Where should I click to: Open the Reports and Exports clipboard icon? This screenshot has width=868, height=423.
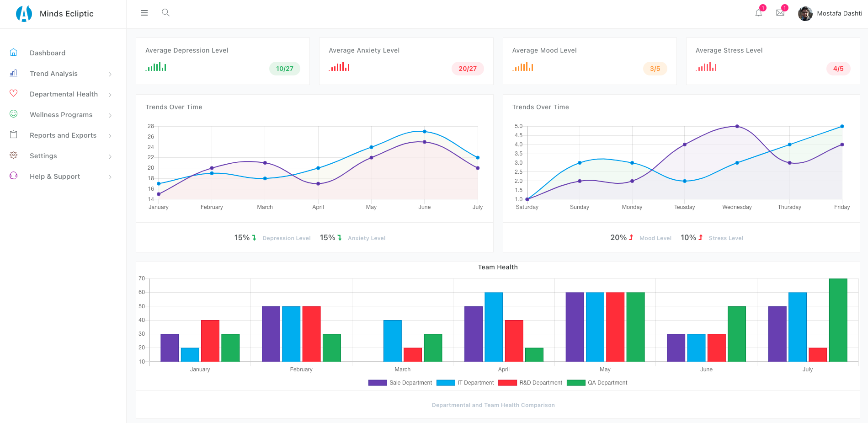[x=14, y=134]
